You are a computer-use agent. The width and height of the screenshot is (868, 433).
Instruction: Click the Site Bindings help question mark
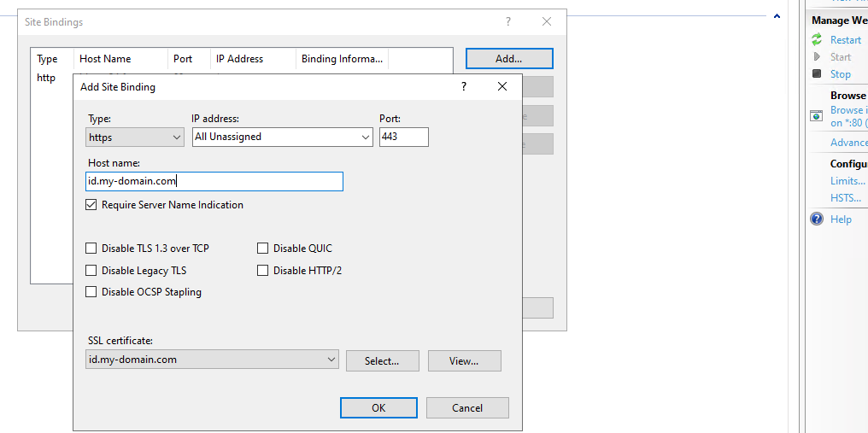pyautogui.click(x=508, y=22)
